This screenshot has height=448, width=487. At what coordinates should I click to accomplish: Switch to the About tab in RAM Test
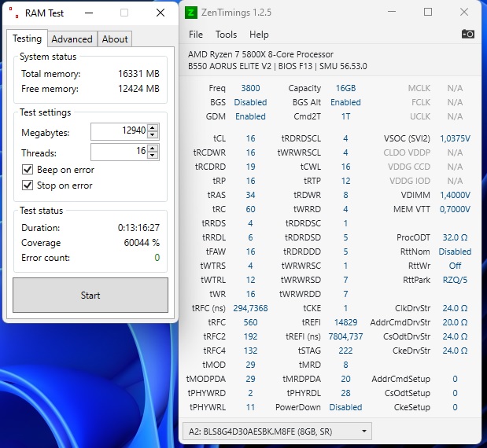coord(115,39)
